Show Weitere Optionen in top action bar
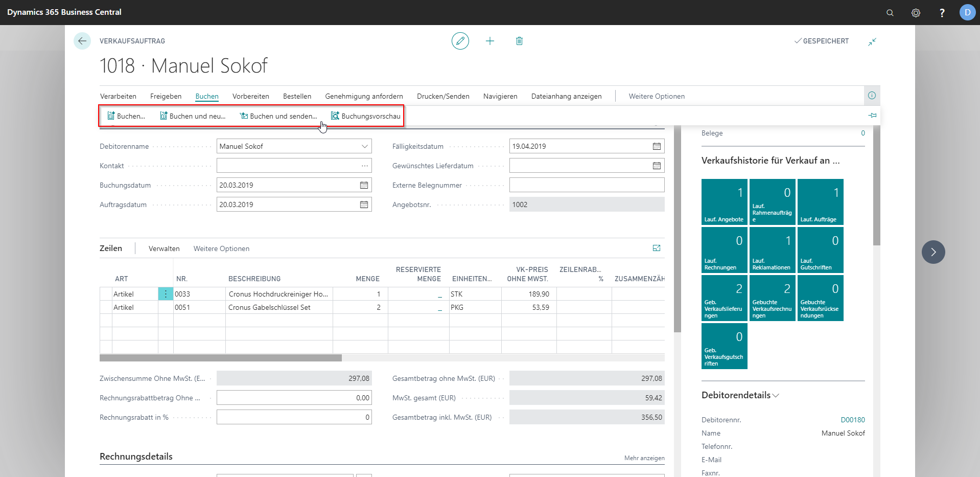The width and height of the screenshot is (980, 477). pos(657,96)
